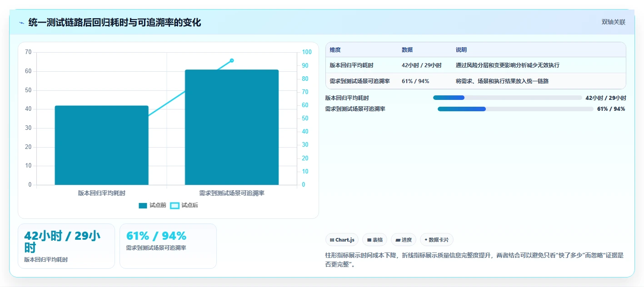Select the Chart.js tag
The image size is (644, 287).
coord(342,240)
